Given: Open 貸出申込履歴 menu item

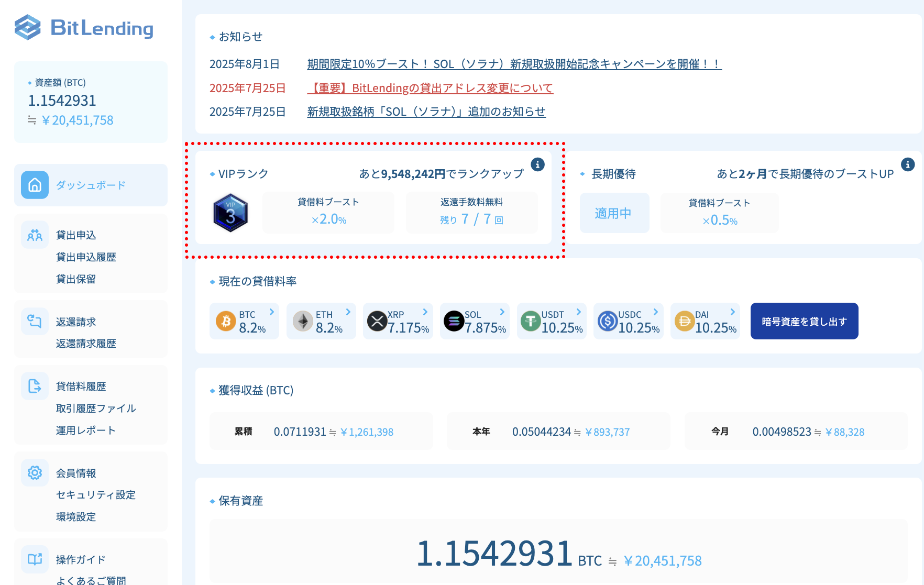Looking at the screenshot, I should click(x=86, y=257).
